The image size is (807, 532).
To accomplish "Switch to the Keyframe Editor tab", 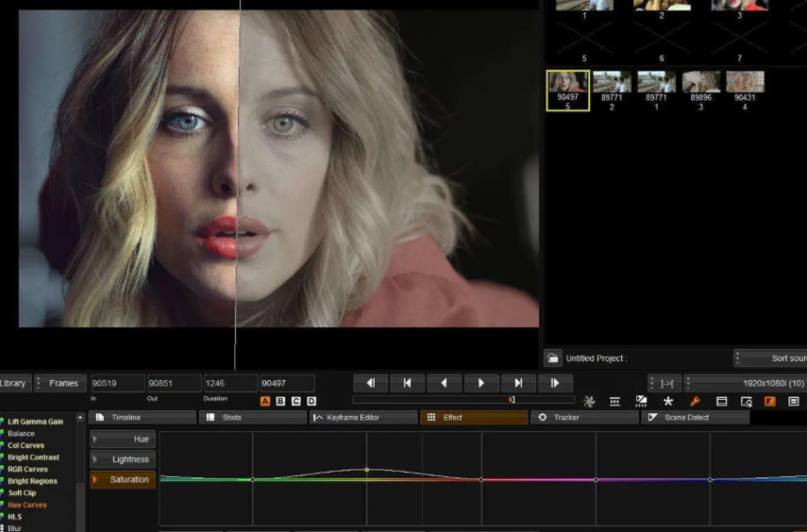I will [363, 417].
